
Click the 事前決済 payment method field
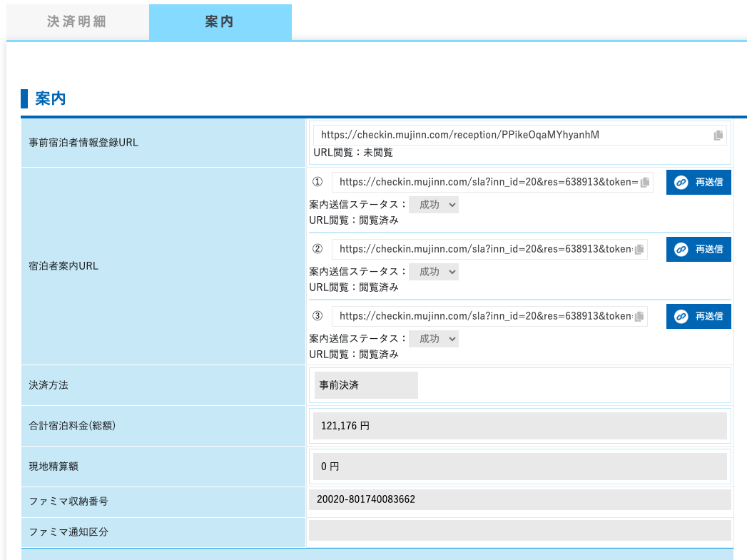[x=366, y=385]
